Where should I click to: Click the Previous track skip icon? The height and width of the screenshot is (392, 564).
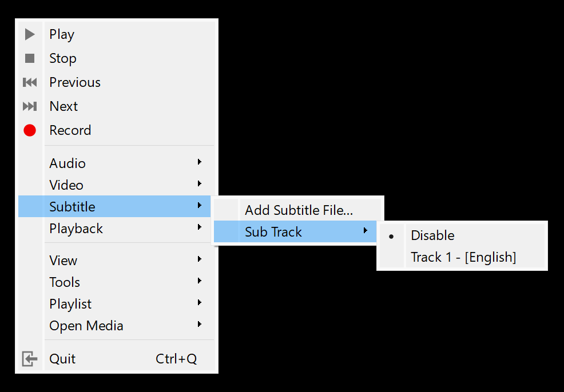(x=30, y=82)
